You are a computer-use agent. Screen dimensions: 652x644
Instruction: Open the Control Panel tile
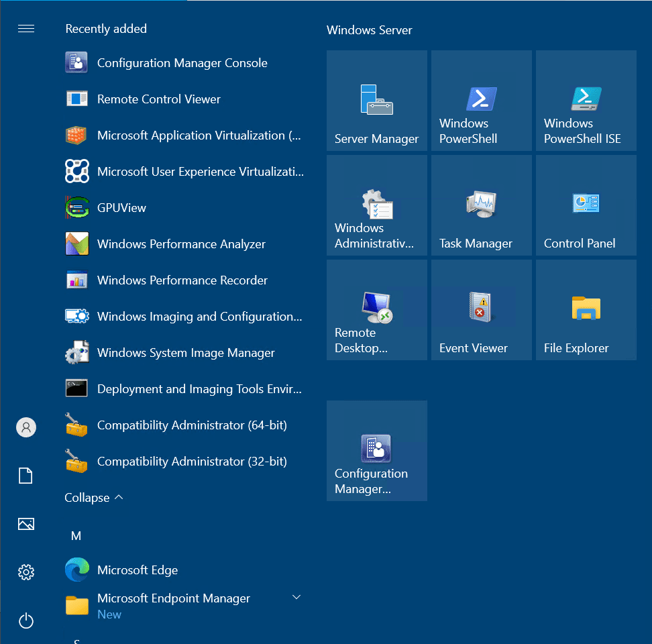pos(586,205)
